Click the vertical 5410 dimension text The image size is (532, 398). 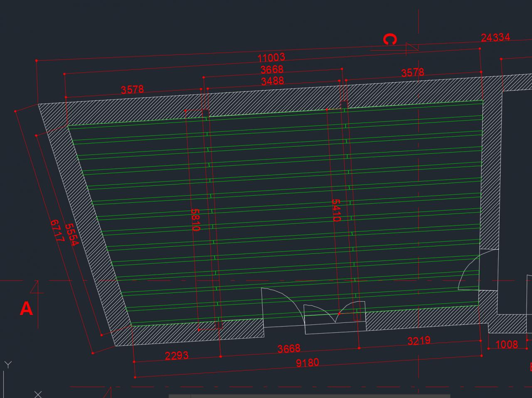[x=336, y=211]
